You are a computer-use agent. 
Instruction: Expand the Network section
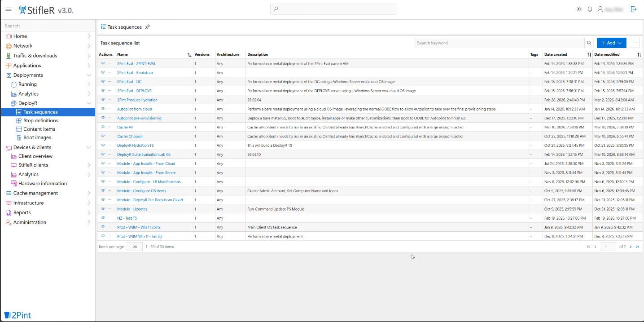[x=89, y=45]
